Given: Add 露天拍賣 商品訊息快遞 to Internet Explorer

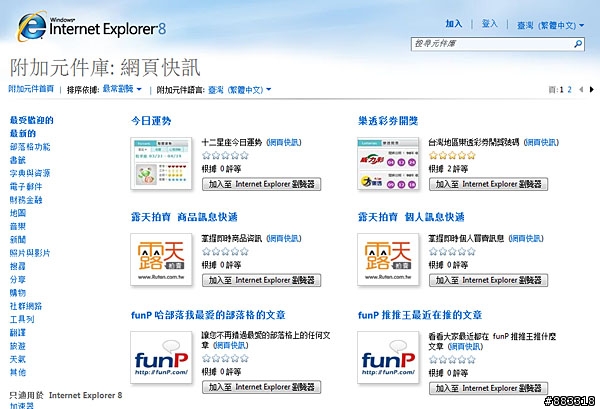Looking at the screenshot, I should (261, 280).
